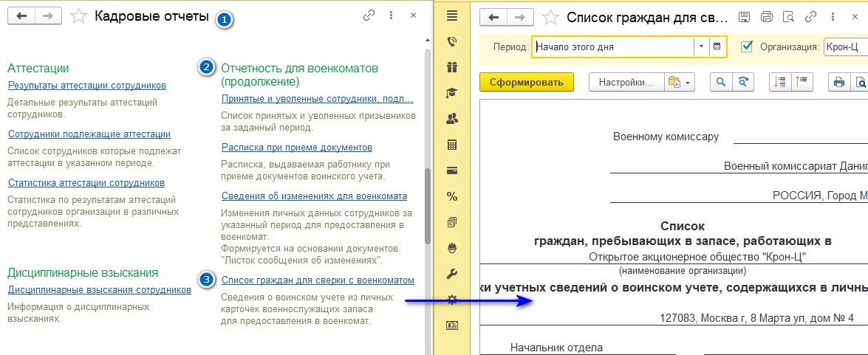The width and height of the screenshot is (868, 355).
Task: Click the printer icon in report title bar
Action: 767,16
